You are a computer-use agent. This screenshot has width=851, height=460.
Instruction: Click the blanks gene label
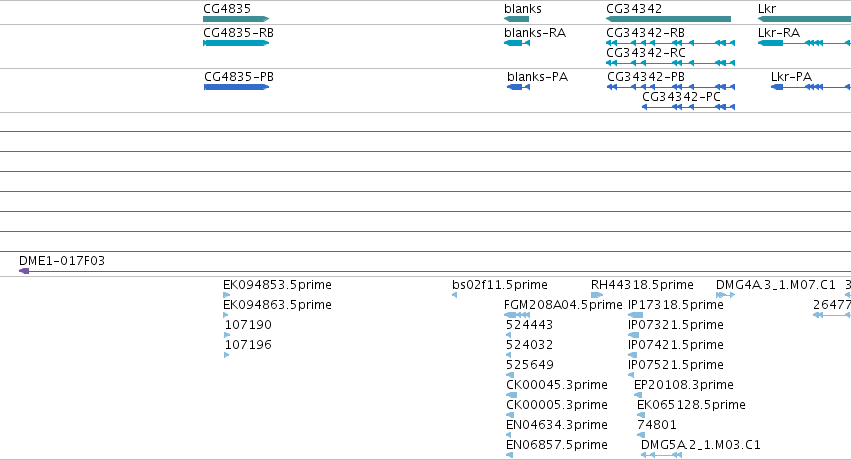pyautogui.click(x=523, y=9)
